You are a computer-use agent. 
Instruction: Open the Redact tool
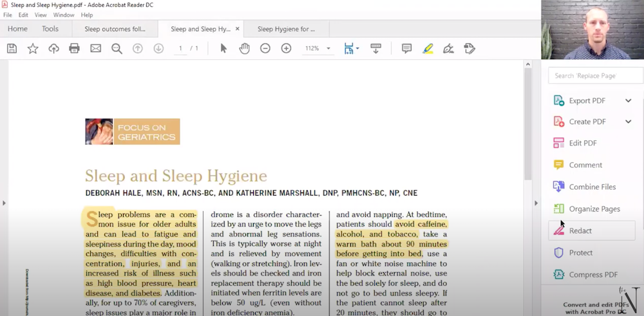(591, 230)
